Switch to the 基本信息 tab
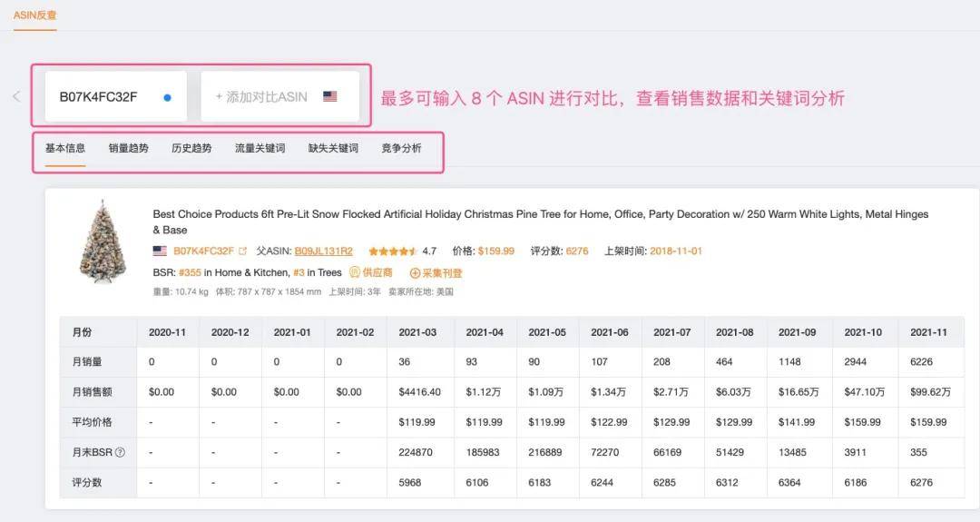980x522 pixels. pyautogui.click(x=65, y=148)
